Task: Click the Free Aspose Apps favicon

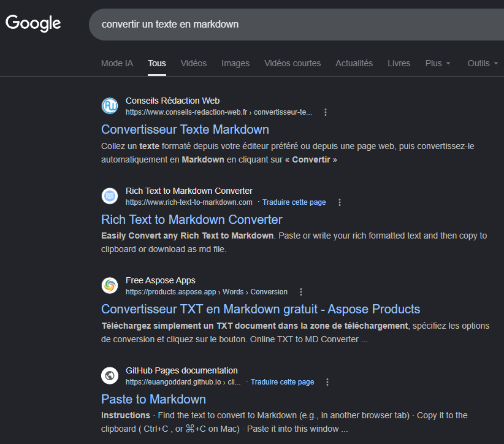Action: click(110, 286)
